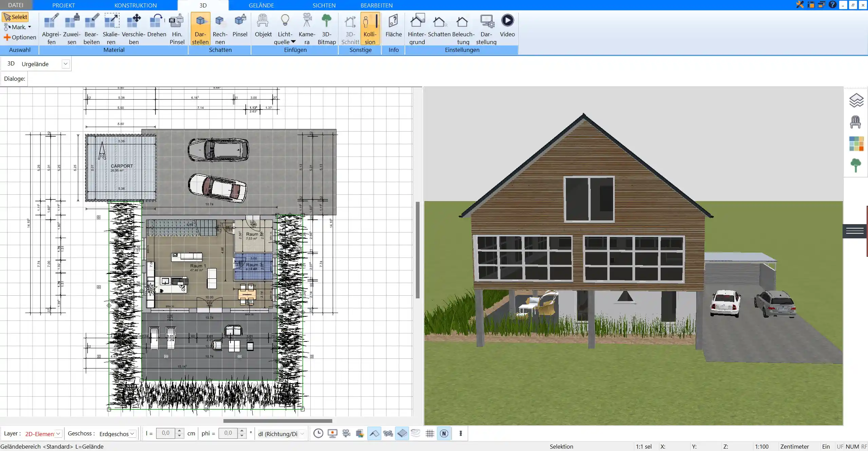The width and height of the screenshot is (868, 451).
Task: Click the Hin. Pinsel tool
Action: point(177,29)
